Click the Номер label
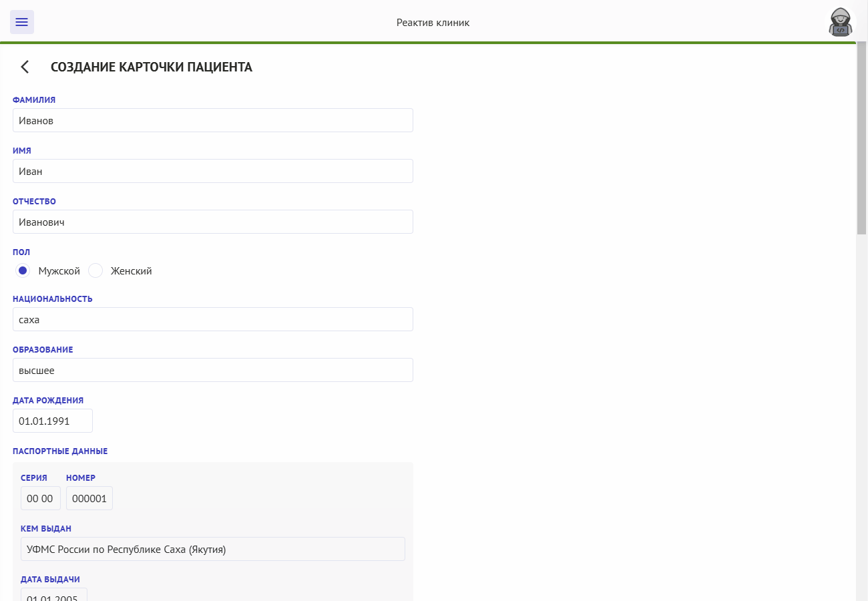 [x=81, y=478]
